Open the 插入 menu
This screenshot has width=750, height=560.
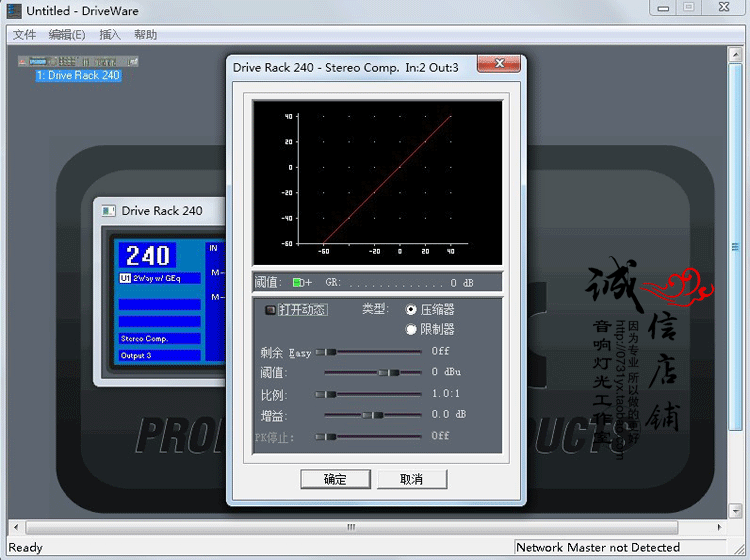pos(110,34)
